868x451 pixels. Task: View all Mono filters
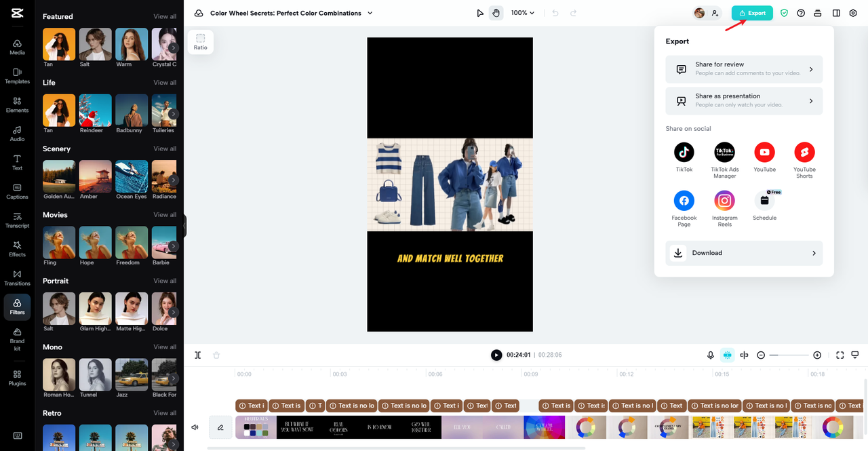point(165,347)
